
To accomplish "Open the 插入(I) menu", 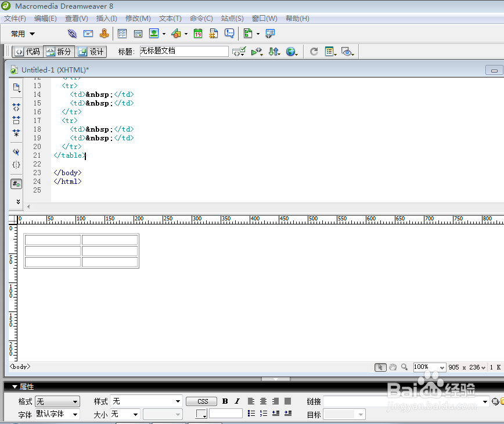I will 106,19.
